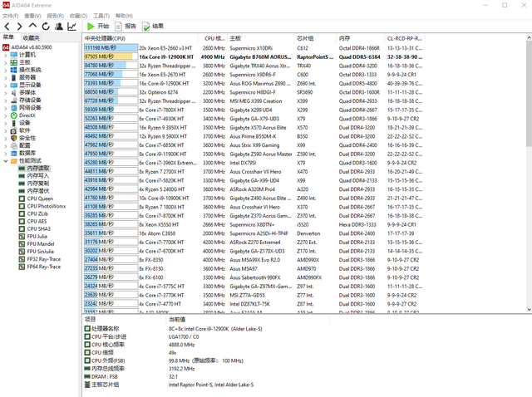Click the 结果 results toolbar button
This screenshot has height=397, width=532.
coord(153,26)
